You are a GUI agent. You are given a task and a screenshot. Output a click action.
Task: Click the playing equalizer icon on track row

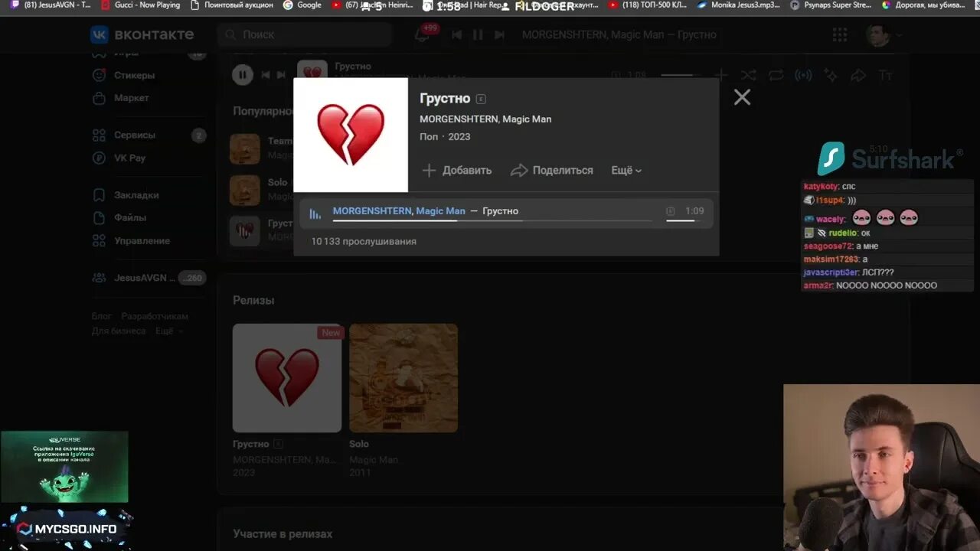(x=315, y=214)
